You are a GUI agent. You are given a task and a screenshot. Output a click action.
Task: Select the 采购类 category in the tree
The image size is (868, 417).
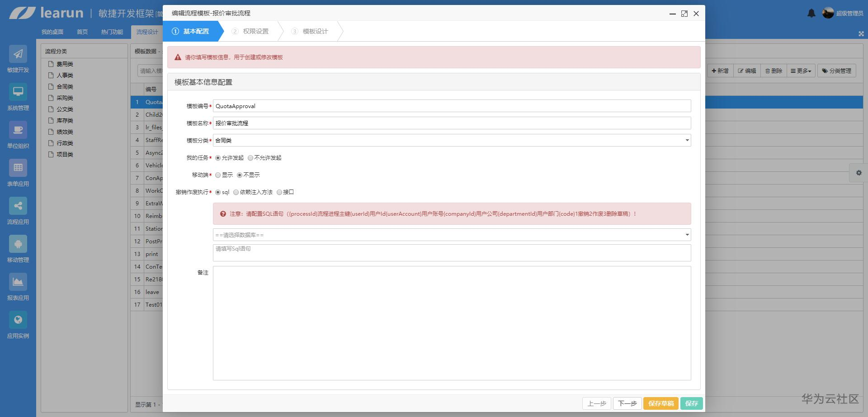coord(65,98)
